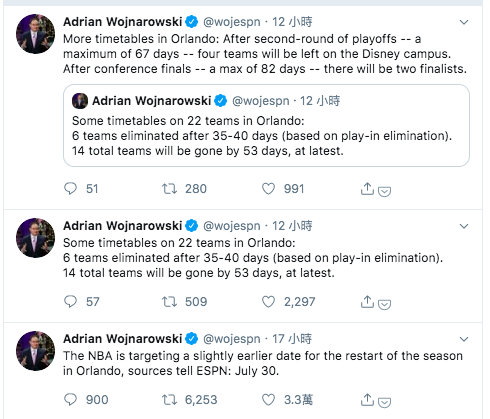
Task: Open @wojespn handle in the first tweet
Action: pyautogui.click(x=232, y=22)
